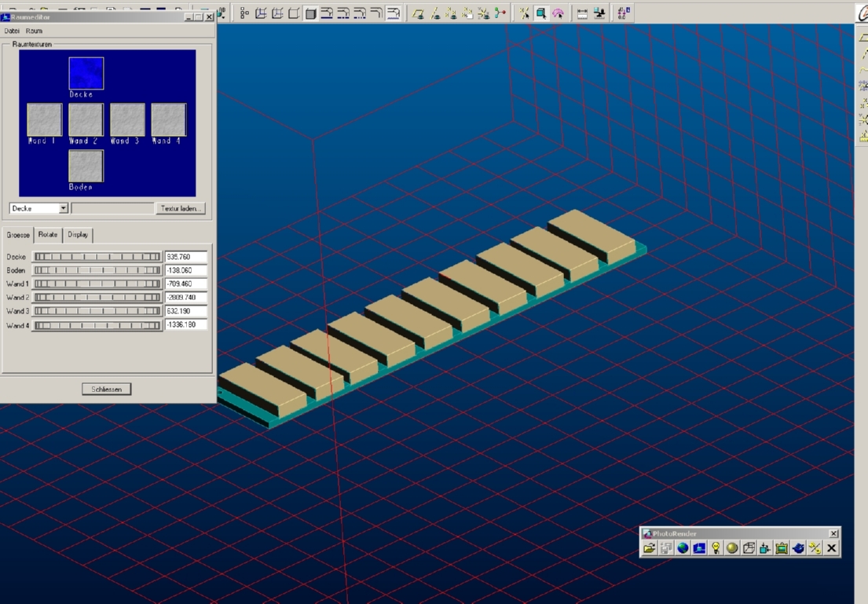This screenshot has height=604, width=868.
Task: Click the Wand 2 value field
Action: click(x=186, y=298)
